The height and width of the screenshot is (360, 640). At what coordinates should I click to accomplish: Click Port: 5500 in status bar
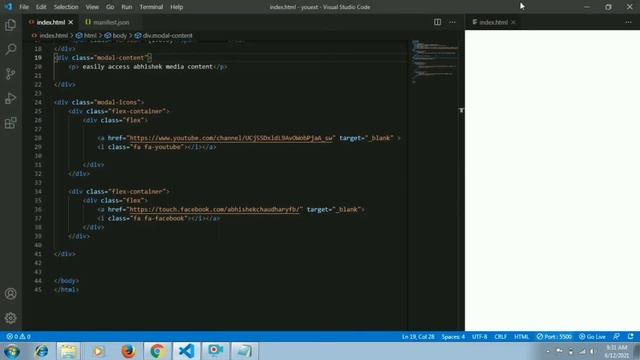(554, 337)
